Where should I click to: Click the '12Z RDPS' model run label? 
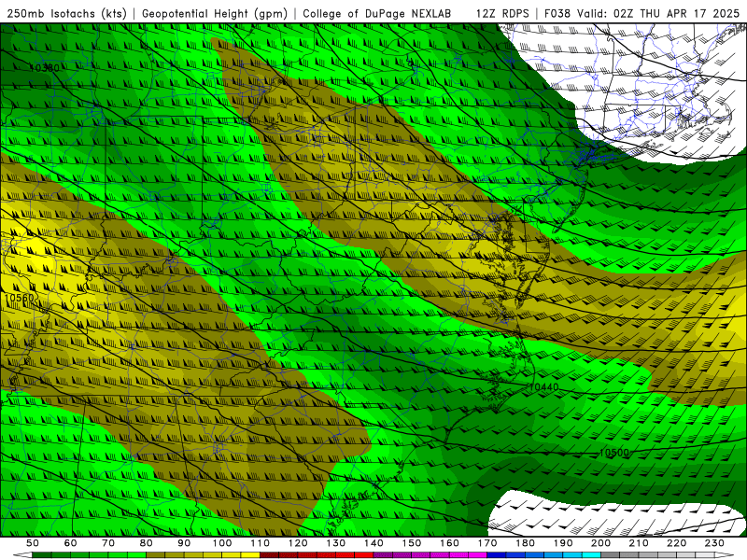coord(502,13)
